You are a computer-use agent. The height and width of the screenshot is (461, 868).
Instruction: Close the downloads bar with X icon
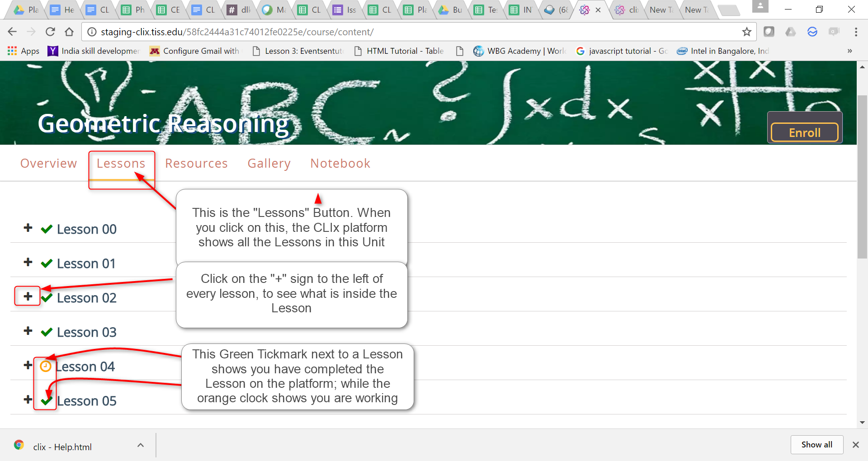pyautogui.click(x=855, y=445)
